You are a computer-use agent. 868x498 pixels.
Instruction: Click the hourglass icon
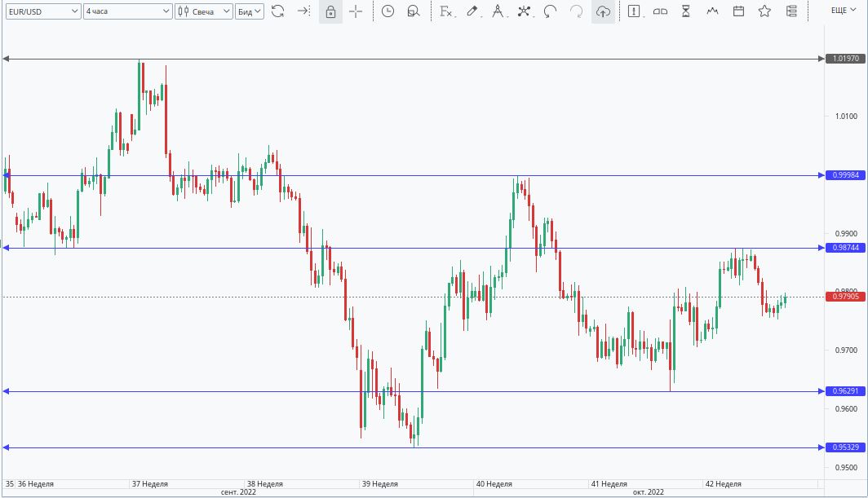click(686, 11)
